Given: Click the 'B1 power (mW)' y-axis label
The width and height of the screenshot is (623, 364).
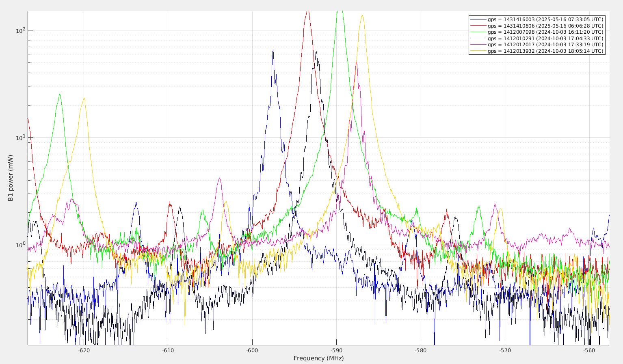Looking at the screenshot, I should (x=11, y=178).
